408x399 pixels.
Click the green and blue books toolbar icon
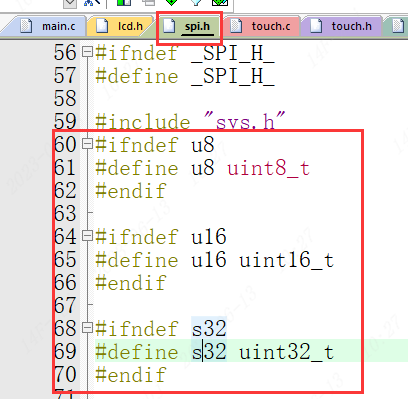(124, 3)
